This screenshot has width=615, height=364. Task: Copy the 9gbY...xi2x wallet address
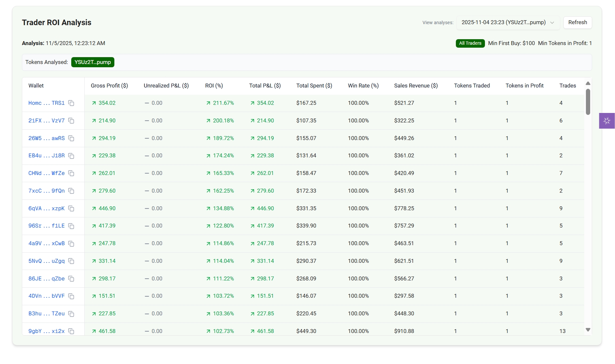[x=71, y=331]
